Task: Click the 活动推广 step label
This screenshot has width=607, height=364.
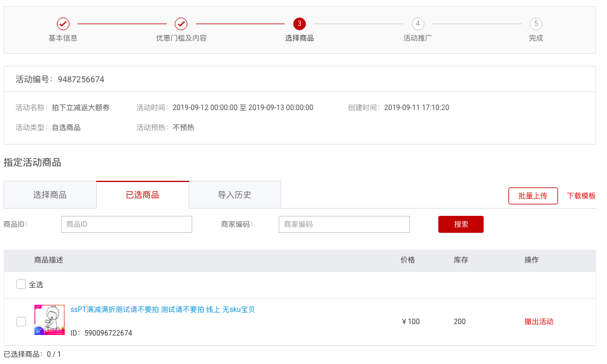Action: [x=418, y=38]
